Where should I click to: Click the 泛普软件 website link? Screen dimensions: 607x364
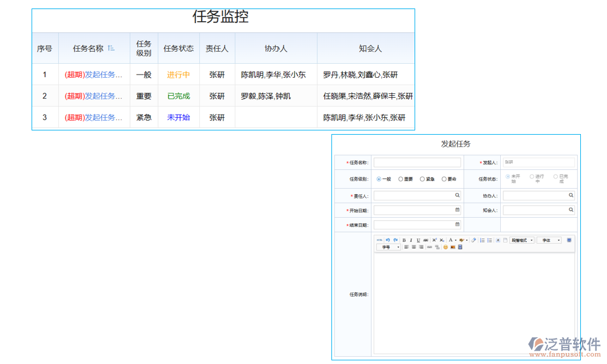[x=563, y=343]
